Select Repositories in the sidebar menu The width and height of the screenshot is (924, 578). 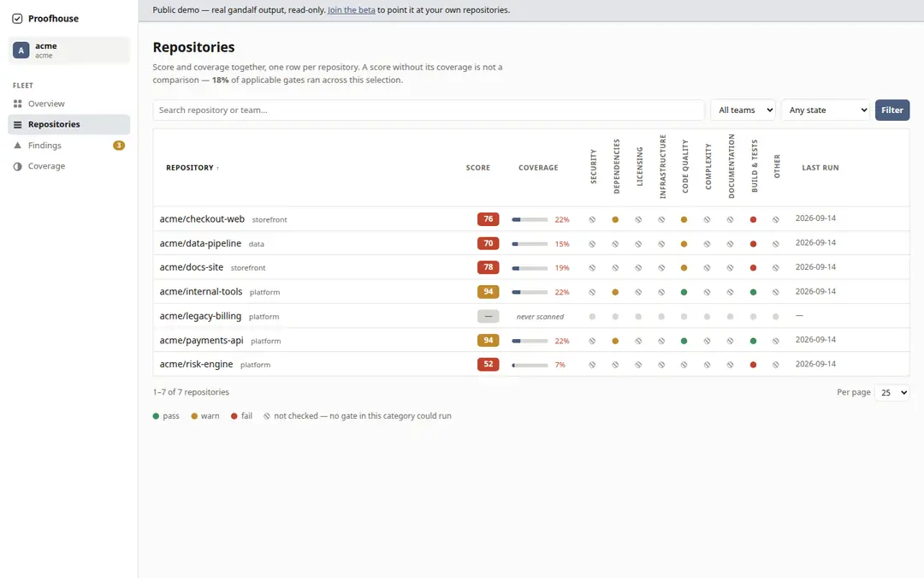(69, 124)
